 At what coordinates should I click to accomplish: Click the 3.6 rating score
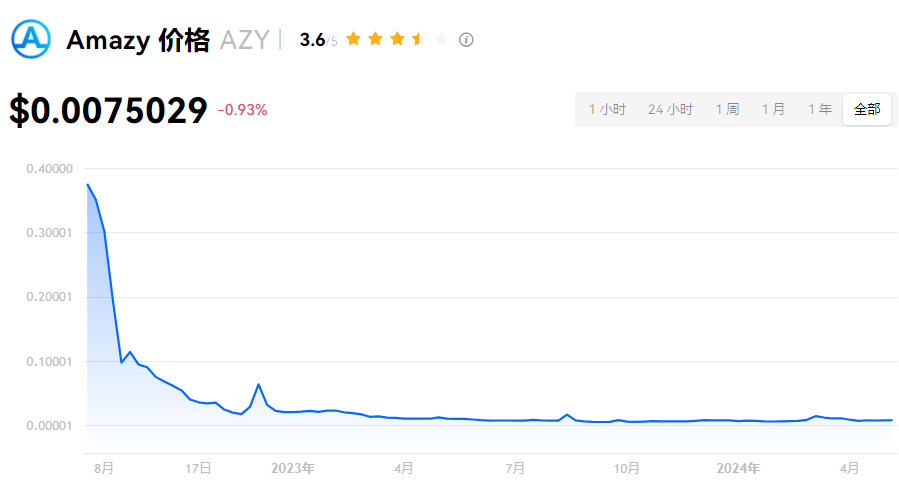pos(312,40)
